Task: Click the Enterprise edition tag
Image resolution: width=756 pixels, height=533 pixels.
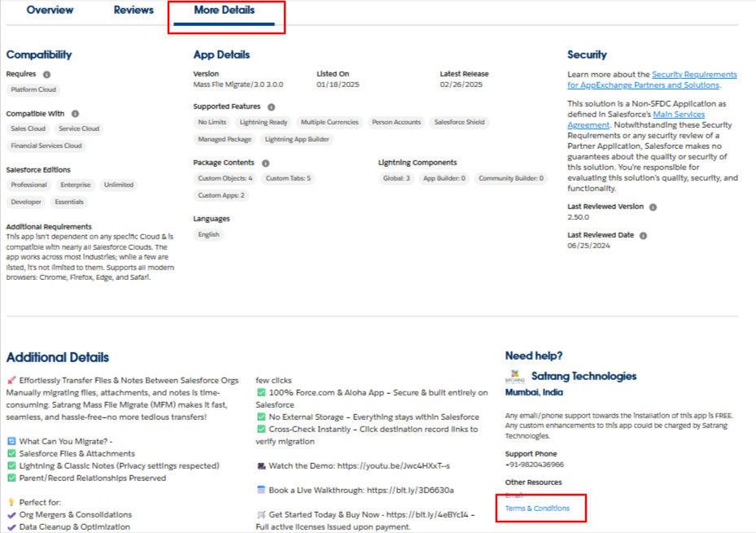Action: pos(75,185)
